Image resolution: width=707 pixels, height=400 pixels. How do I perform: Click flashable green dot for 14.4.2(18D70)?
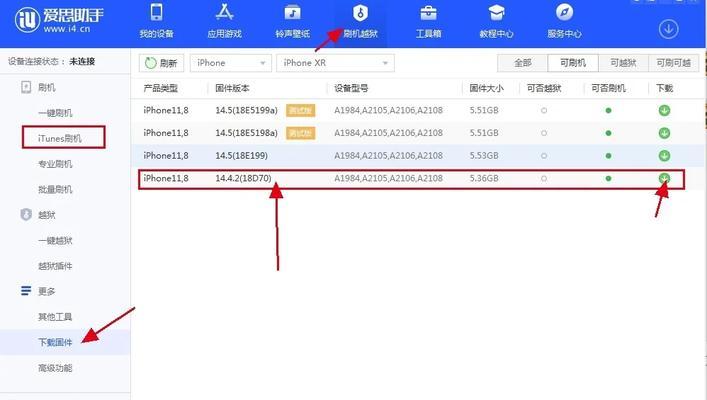(x=608, y=178)
